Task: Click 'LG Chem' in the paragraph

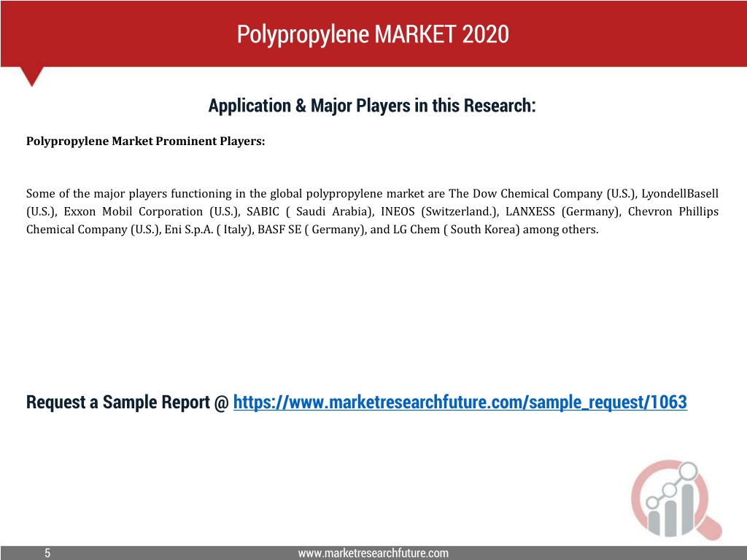Action: (x=416, y=230)
